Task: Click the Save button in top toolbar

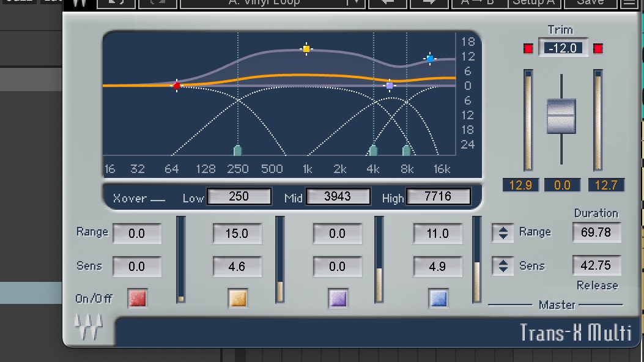Action: click(590, 3)
